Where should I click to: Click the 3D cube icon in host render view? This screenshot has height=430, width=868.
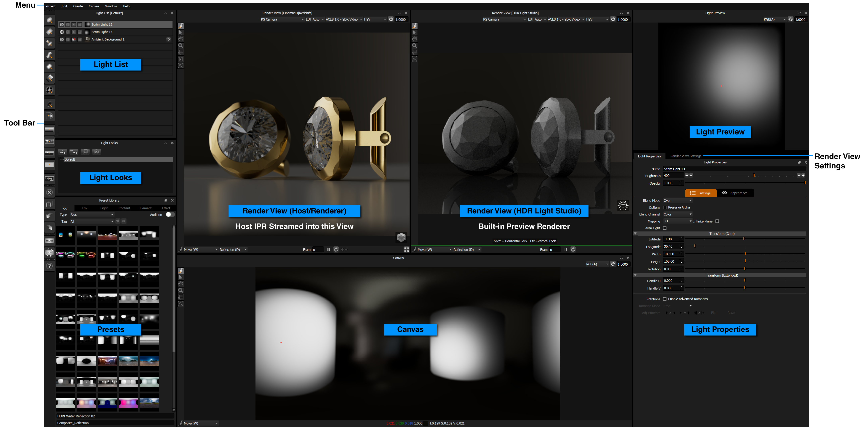[x=401, y=237]
